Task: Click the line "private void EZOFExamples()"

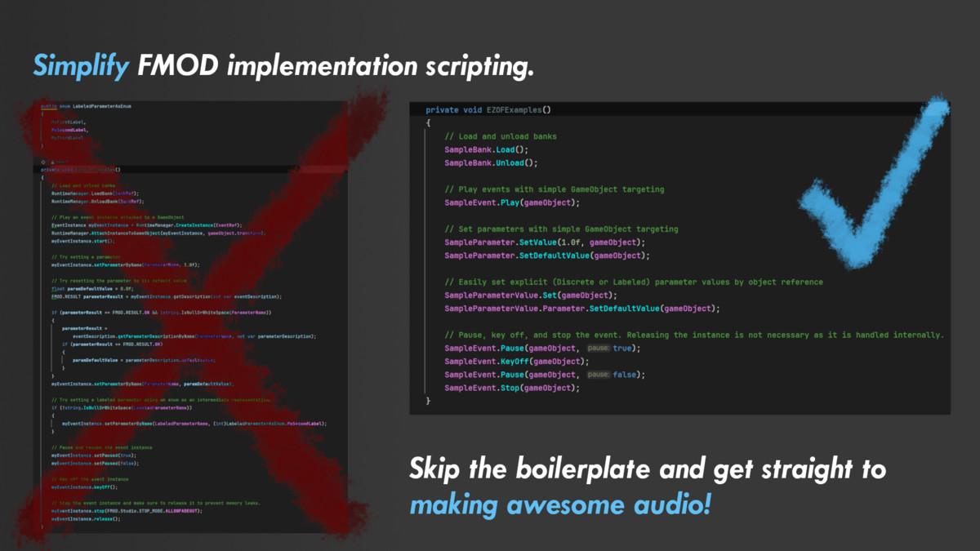Action: [488, 109]
